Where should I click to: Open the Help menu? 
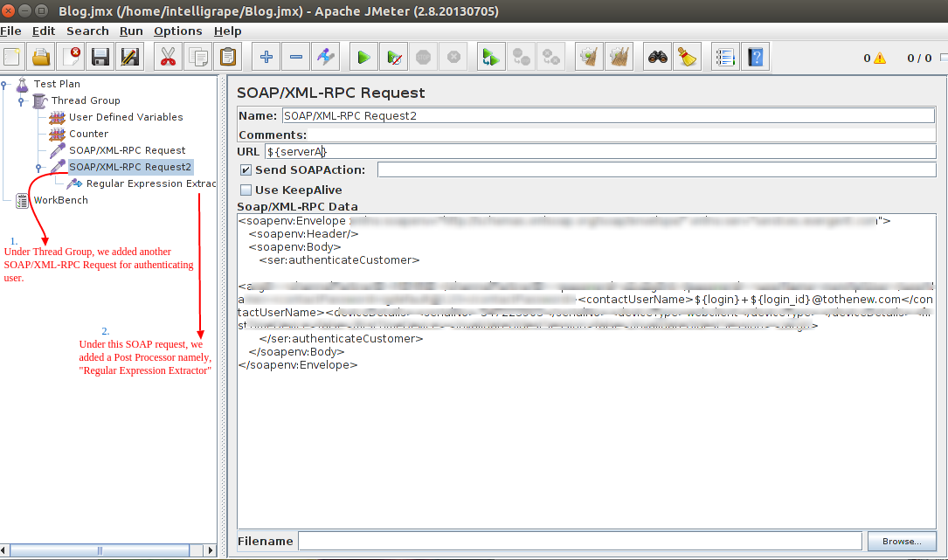227,31
